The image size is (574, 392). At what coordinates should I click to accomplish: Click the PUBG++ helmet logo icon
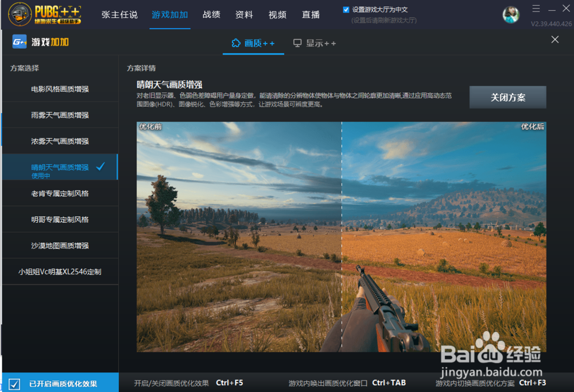[20, 14]
